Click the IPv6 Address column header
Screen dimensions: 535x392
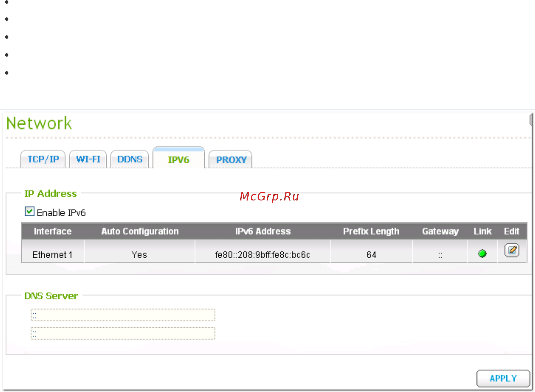(263, 231)
